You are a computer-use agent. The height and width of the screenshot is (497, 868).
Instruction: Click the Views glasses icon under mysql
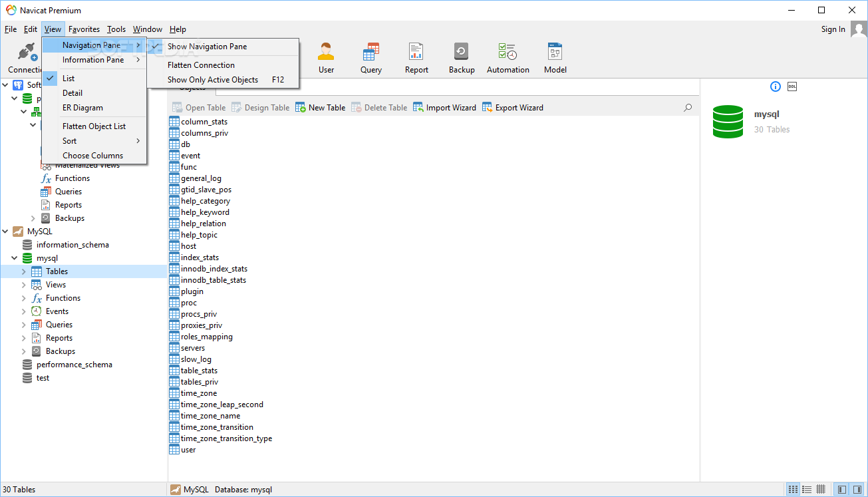pyautogui.click(x=36, y=285)
